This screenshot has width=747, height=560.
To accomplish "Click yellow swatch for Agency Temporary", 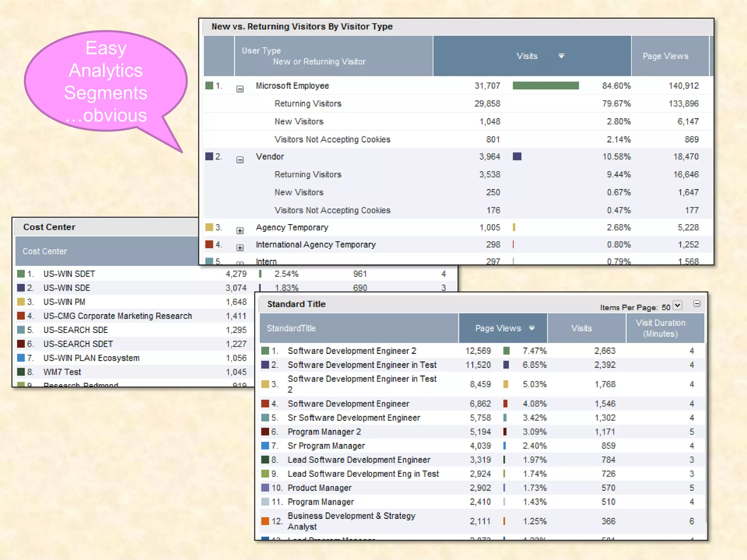I will [x=209, y=227].
